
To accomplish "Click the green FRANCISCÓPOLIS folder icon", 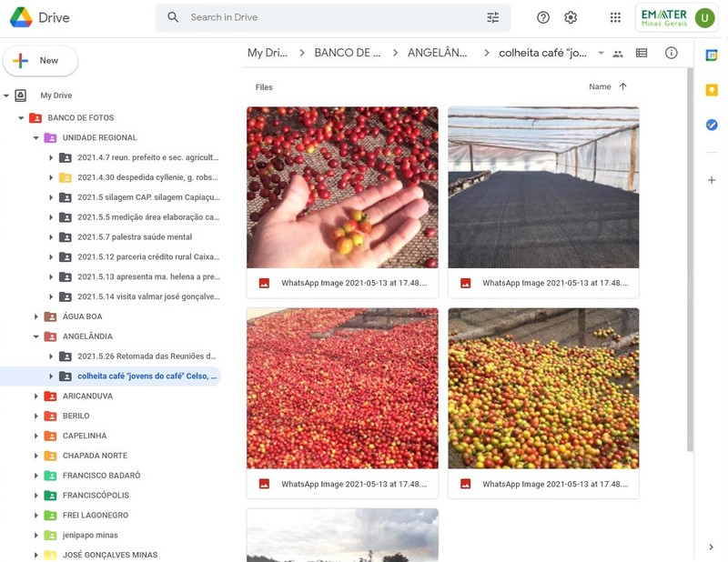I will [50, 496].
